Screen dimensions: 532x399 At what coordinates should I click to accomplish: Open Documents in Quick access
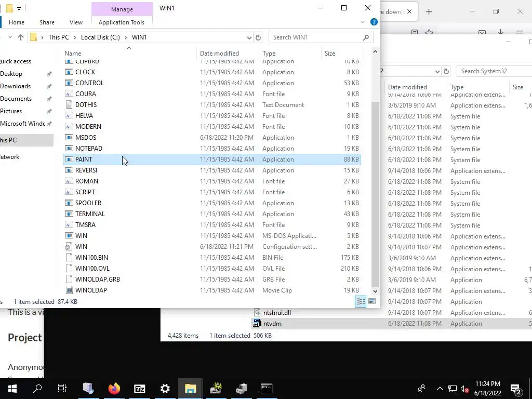coord(16,99)
